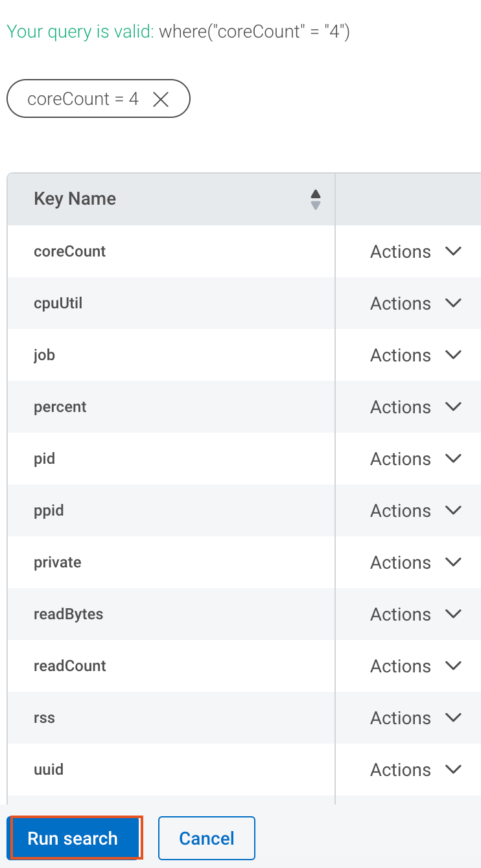Open rss row Actions menu

click(416, 718)
